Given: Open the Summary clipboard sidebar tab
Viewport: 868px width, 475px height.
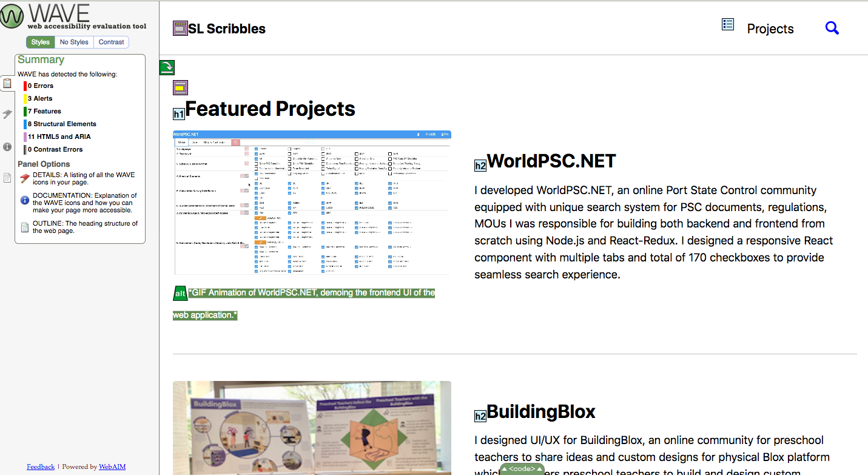Looking at the screenshot, I should (x=7, y=83).
